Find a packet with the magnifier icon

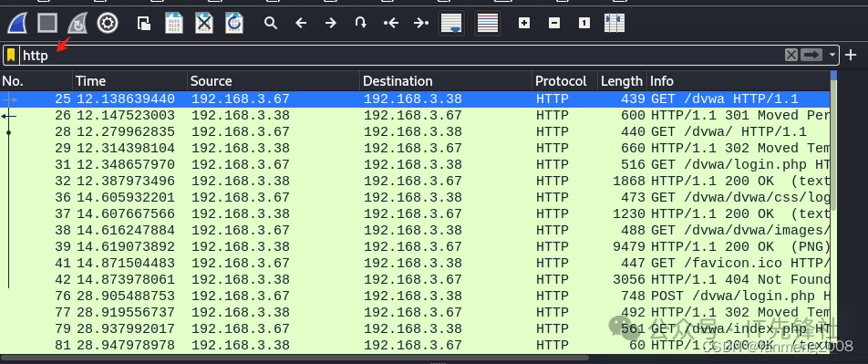[x=271, y=24]
